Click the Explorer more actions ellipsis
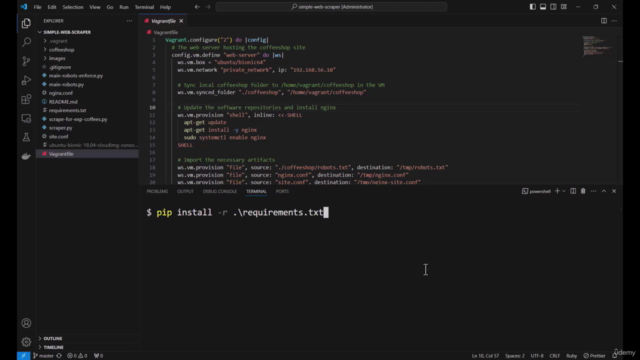 (x=129, y=21)
